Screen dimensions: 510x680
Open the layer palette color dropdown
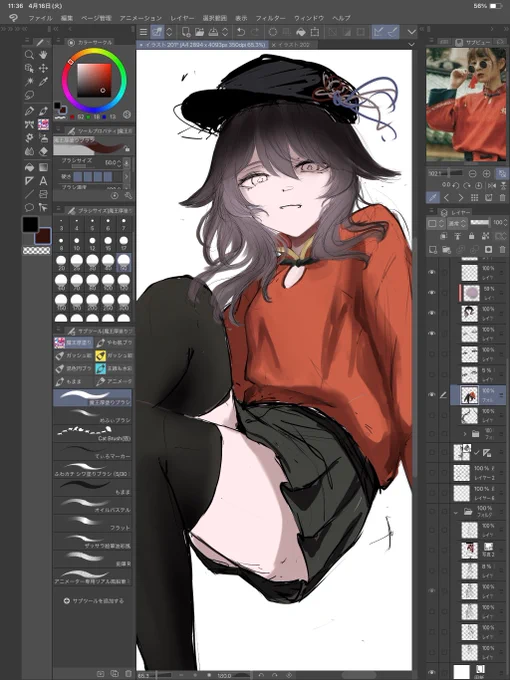coord(435,223)
